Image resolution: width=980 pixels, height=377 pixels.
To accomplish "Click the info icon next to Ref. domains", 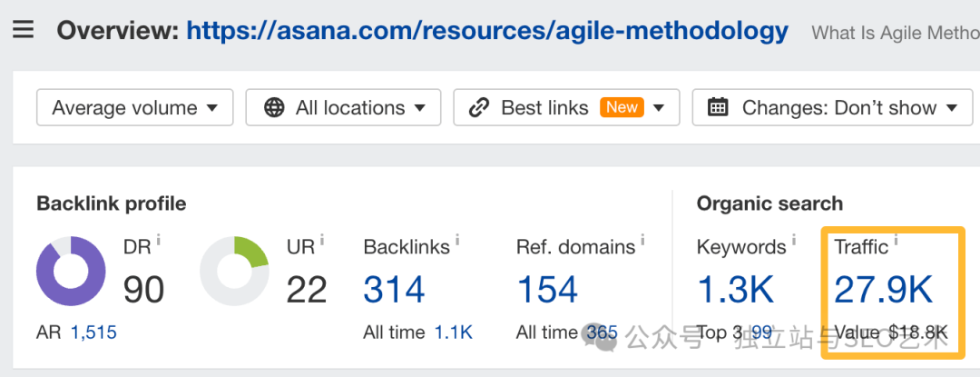I will [642, 238].
